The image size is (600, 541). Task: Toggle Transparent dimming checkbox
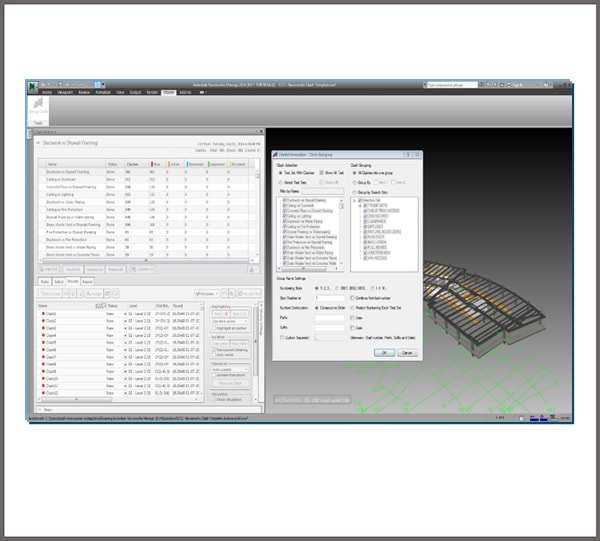click(214, 350)
